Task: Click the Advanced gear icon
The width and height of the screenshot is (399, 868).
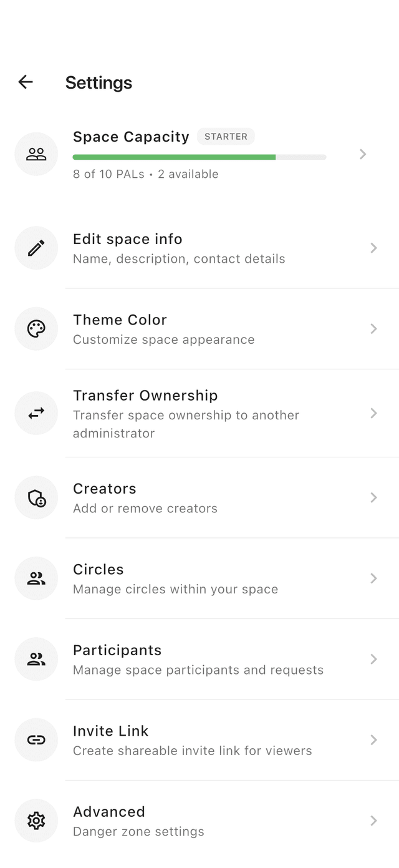Action: 36,821
